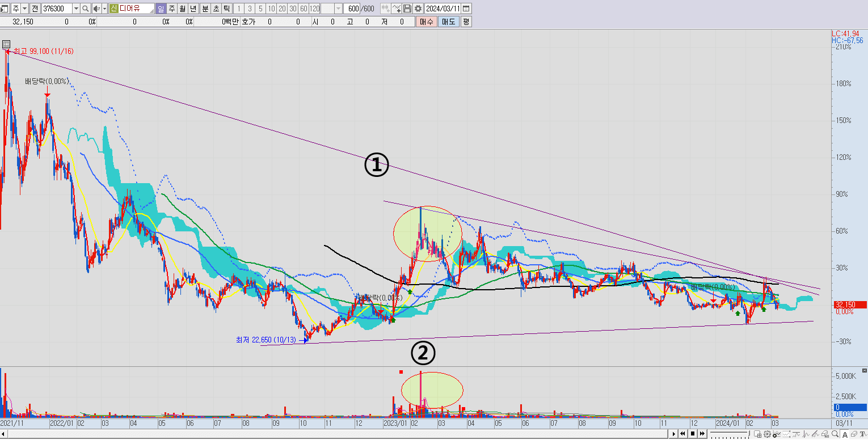868x440 pixels.
Task: Click the current price tag 32,150 on axis
Action: click(x=849, y=305)
